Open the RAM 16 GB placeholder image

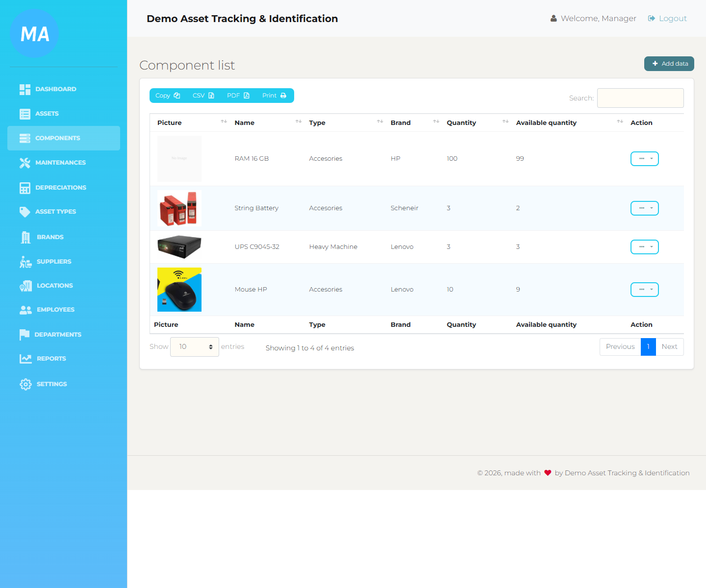[179, 159]
